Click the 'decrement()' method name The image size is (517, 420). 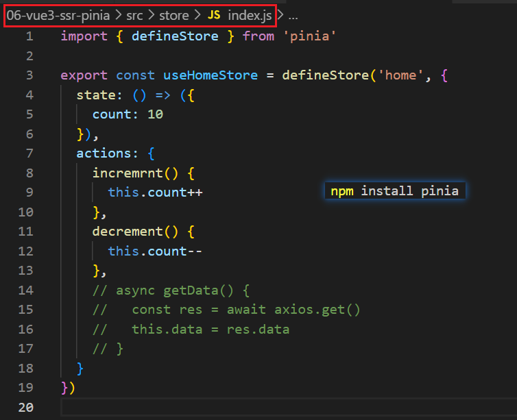point(135,232)
